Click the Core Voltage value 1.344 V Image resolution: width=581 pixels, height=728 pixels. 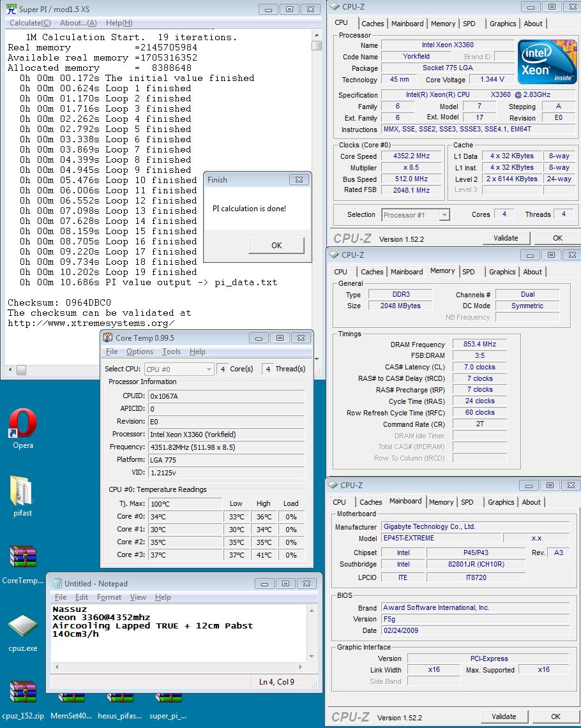tap(492, 79)
